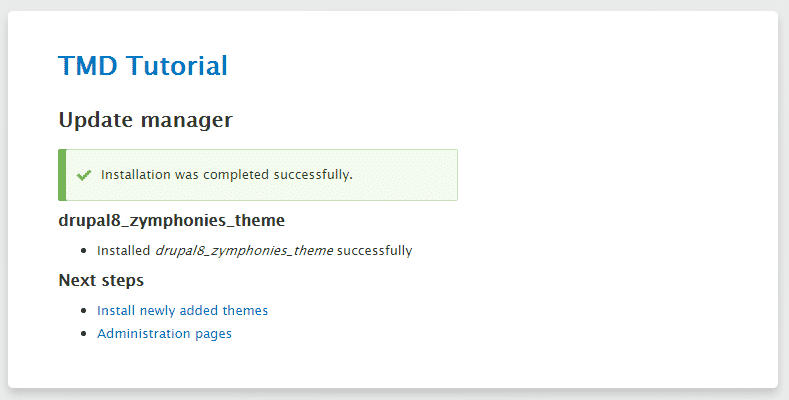Go to Administration pages
Screen dimensions: 789x400
[165, 334]
